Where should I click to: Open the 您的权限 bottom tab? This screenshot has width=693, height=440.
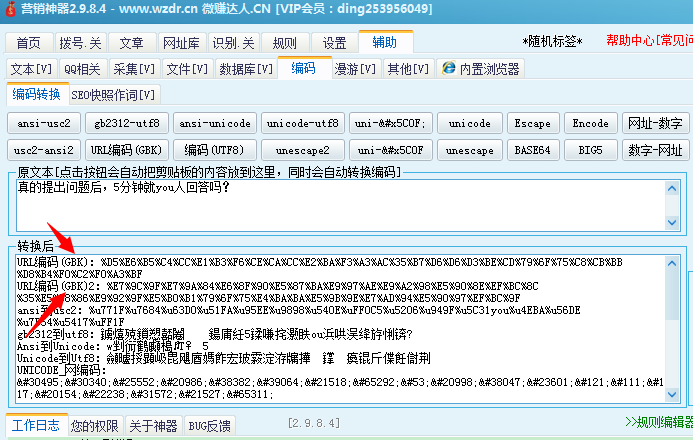95,426
